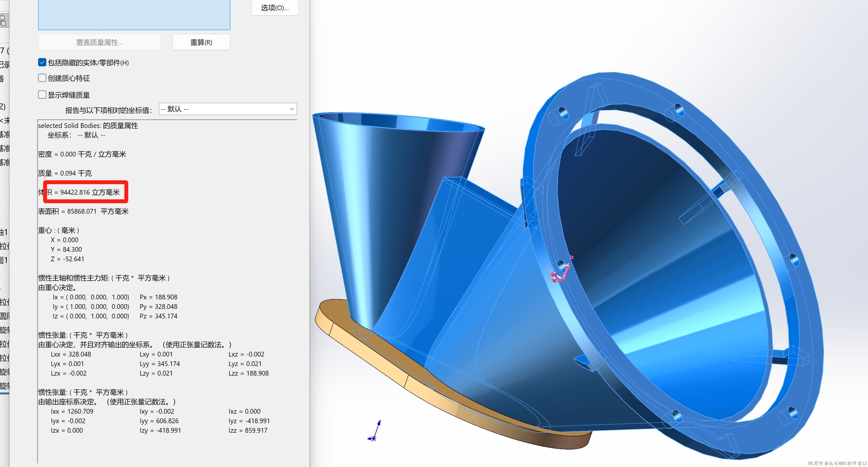Click the 'Iy = ( 1.000, 0.000, 0.000)' entry

[91, 306]
